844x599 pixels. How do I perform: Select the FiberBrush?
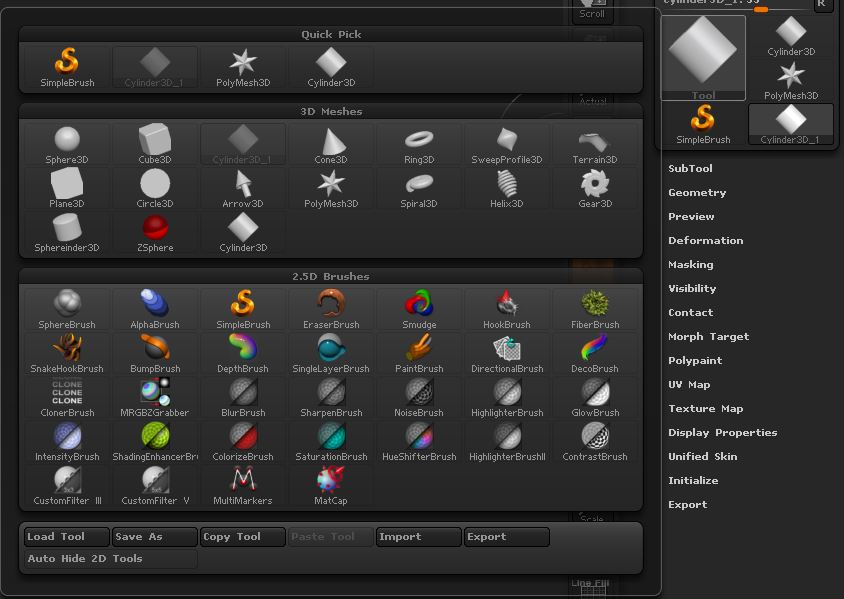click(595, 309)
